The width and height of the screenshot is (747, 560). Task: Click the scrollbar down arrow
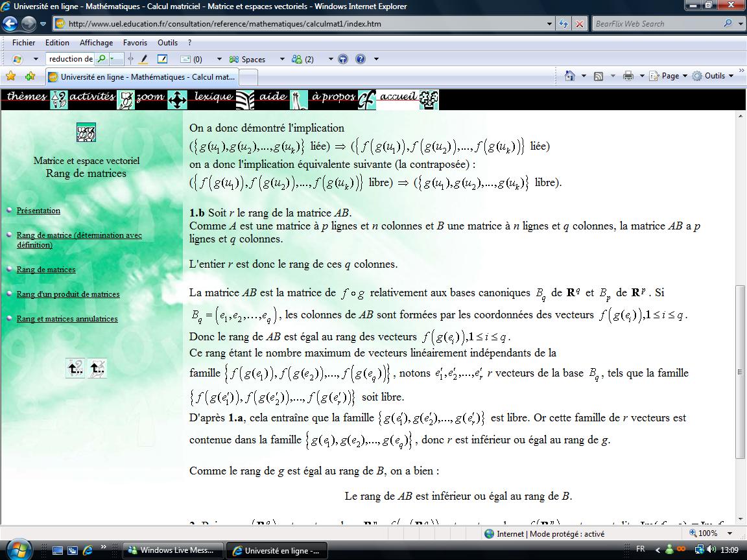coord(740,520)
